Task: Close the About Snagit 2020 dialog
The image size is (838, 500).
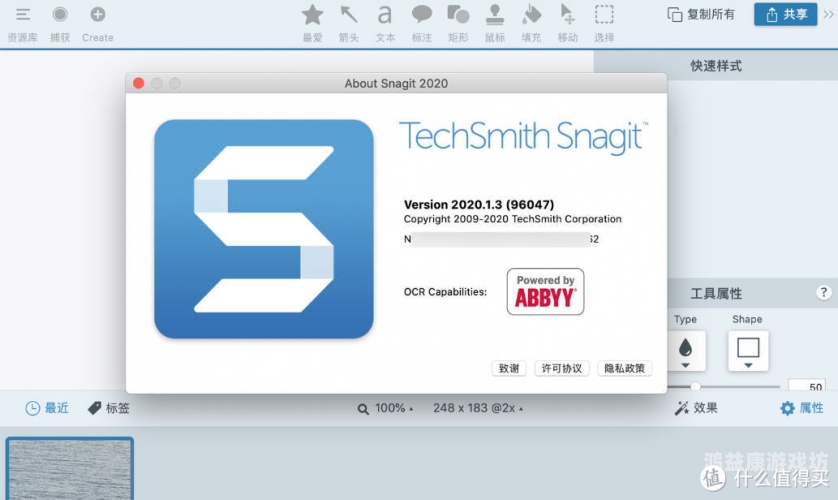Action: 138,83
